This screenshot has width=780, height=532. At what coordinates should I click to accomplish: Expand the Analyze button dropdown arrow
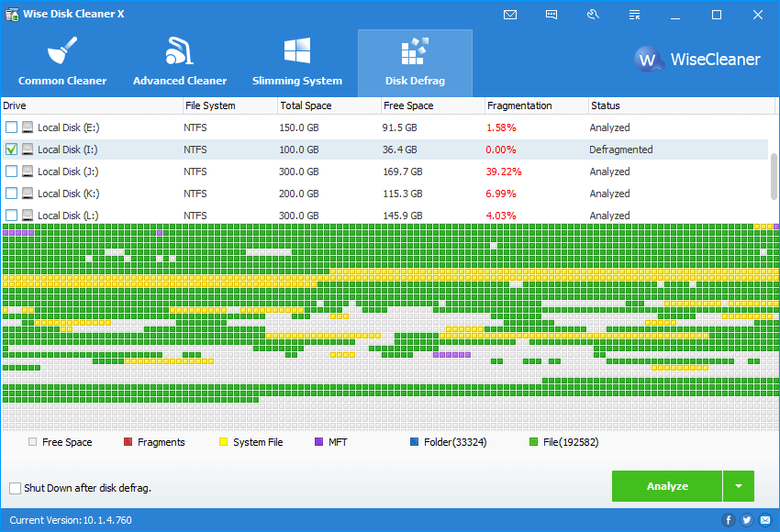click(x=739, y=486)
